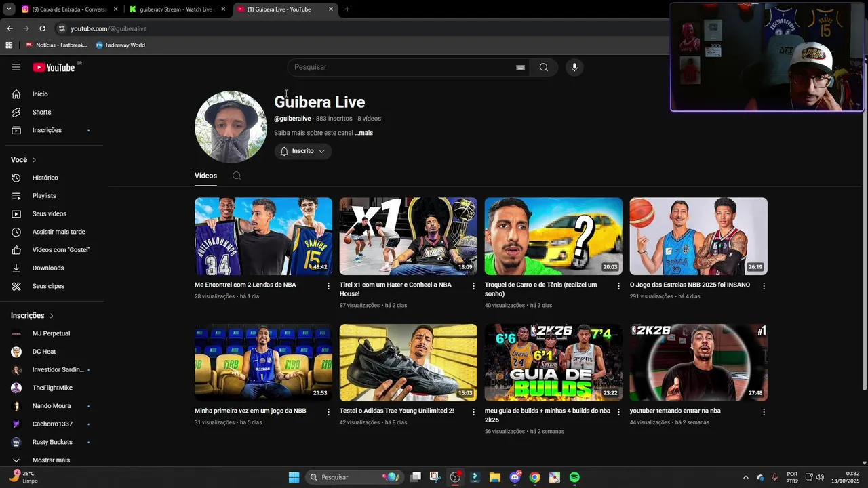The image size is (868, 488).
Task: Open the browser tab search dropdown
Action: pyautogui.click(x=9, y=9)
